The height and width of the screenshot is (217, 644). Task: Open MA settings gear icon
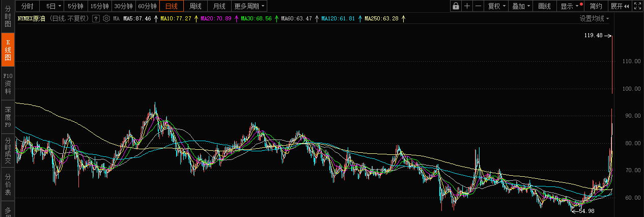point(106,18)
